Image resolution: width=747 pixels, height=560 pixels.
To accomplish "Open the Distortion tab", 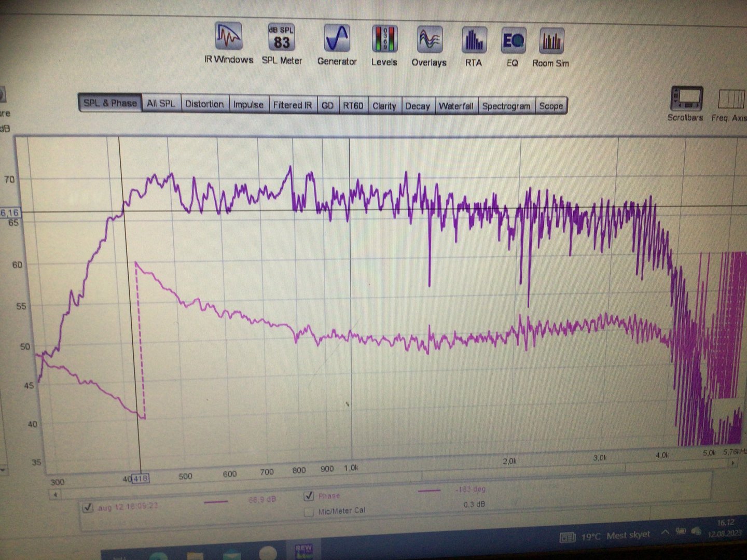I will 204,104.
